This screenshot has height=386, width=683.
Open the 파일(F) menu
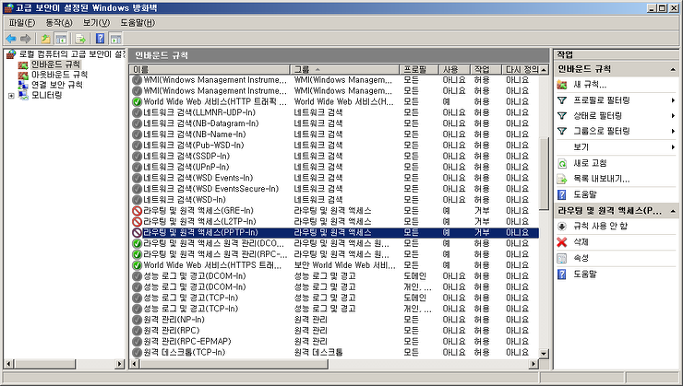coord(22,23)
